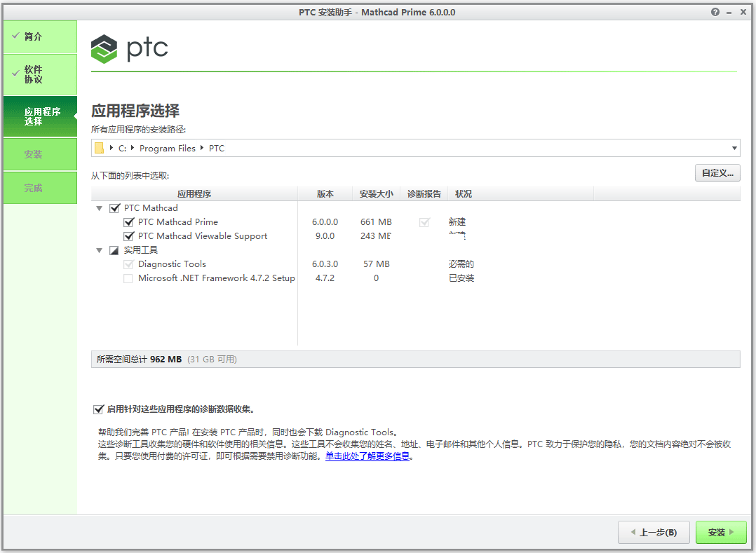
Task: Click the PTC logo icon
Action: (104, 49)
